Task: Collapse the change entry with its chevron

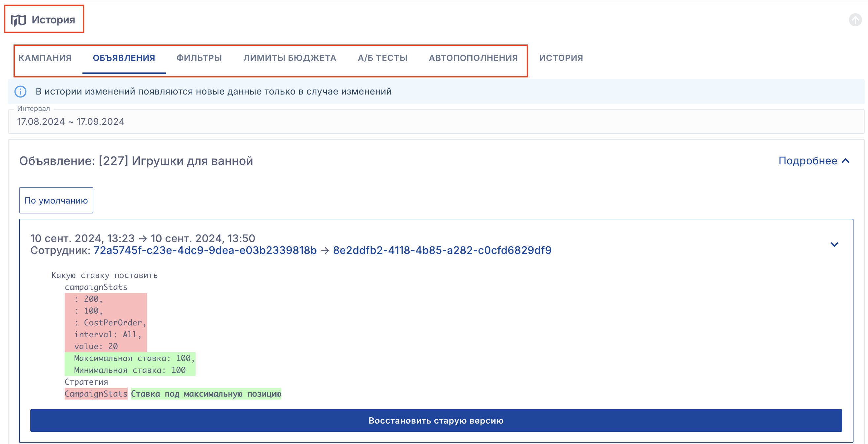Action: [x=834, y=244]
